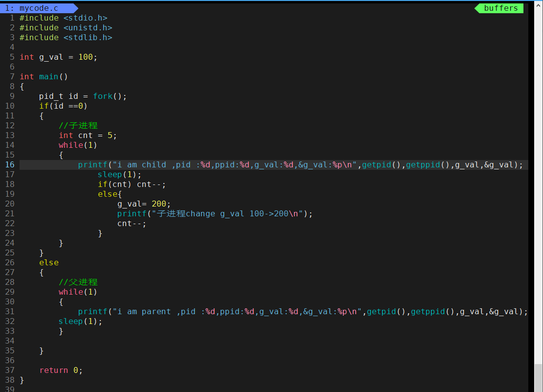This screenshot has width=543, height=392.
Task: Click the 'while(1)' on line 14
Action: [78, 145]
